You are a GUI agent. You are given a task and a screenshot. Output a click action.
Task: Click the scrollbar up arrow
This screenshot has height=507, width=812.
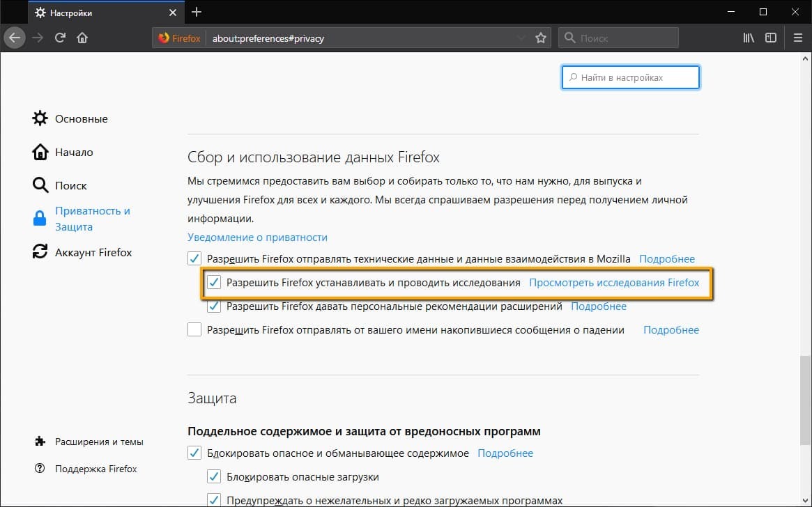click(x=805, y=59)
